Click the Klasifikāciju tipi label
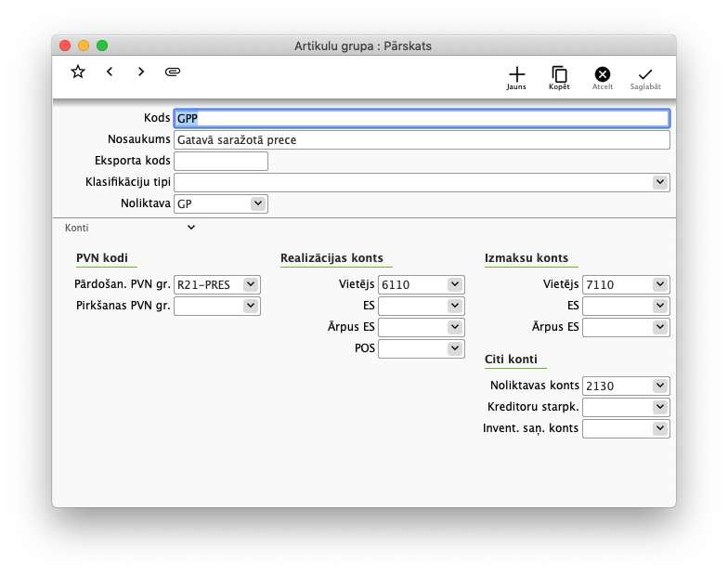Viewport: 728px width, 576px height. (128, 182)
